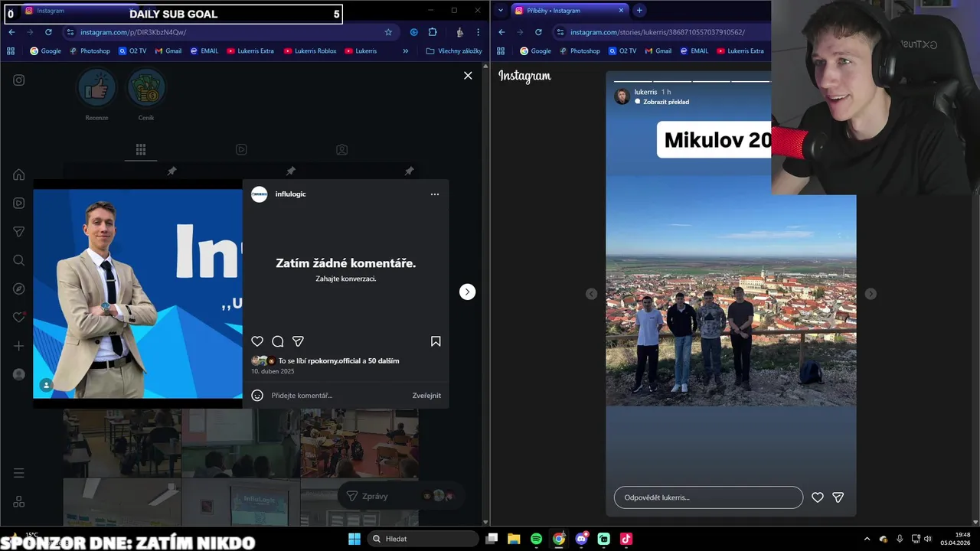This screenshot has width=980, height=551.
Task: View site info icon in left address bar
Action: click(x=70, y=32)
